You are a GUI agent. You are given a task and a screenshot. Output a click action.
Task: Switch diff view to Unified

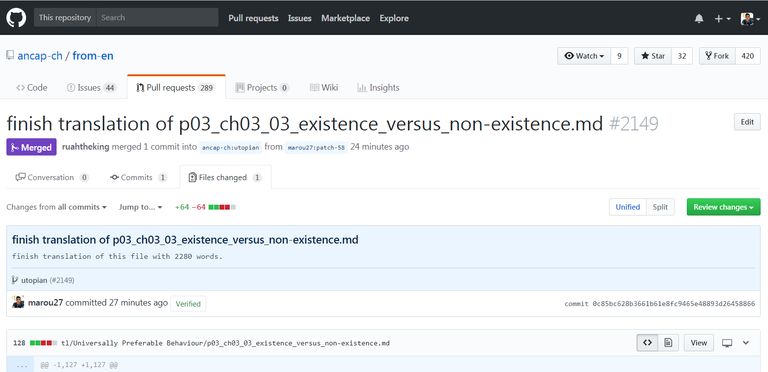(627, 207)
